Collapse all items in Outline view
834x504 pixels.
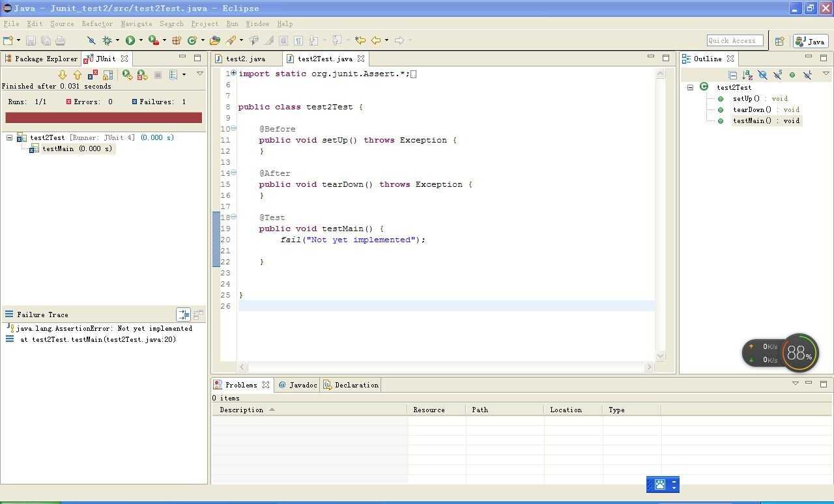pos(732,75)
